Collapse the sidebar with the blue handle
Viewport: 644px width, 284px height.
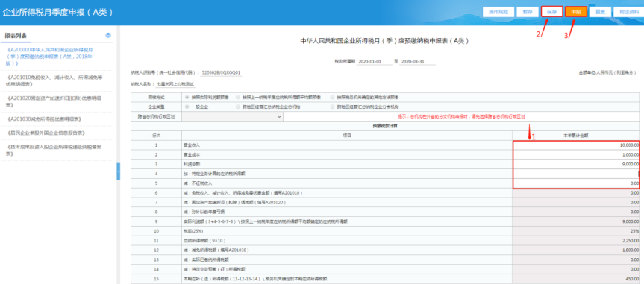coord(119,171)
